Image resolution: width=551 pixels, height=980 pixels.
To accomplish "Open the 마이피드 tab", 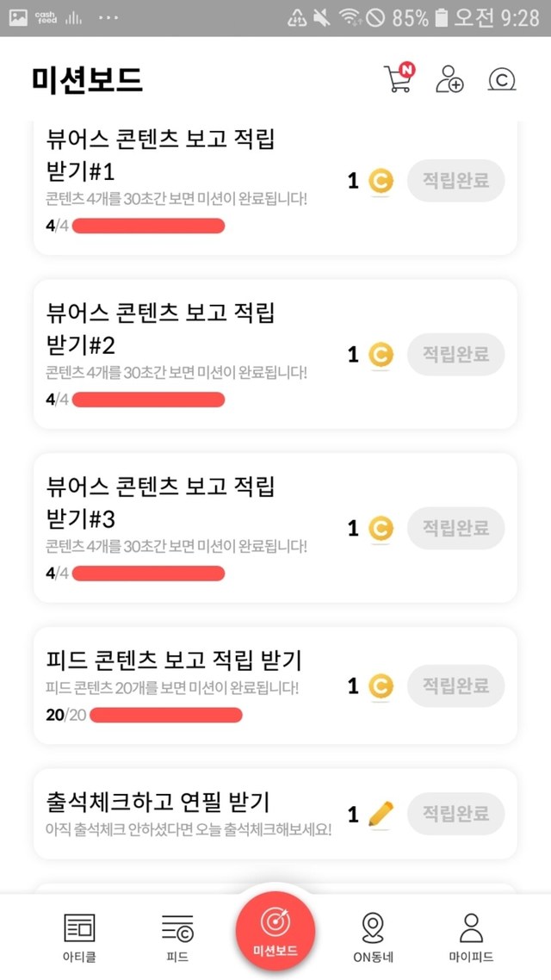I will click(x=471, y=936).
